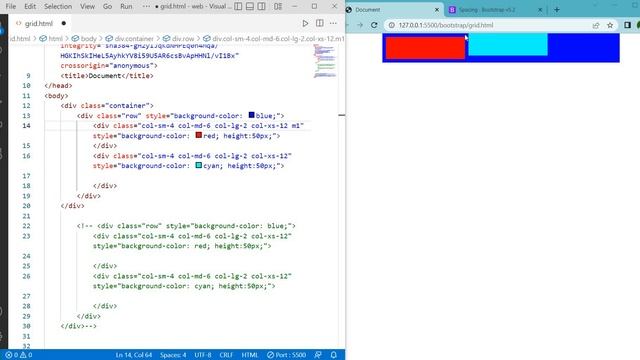The image size is (640, 360).
Task: Close the Spacing Bootstrap tab
Action: point(540,9)
